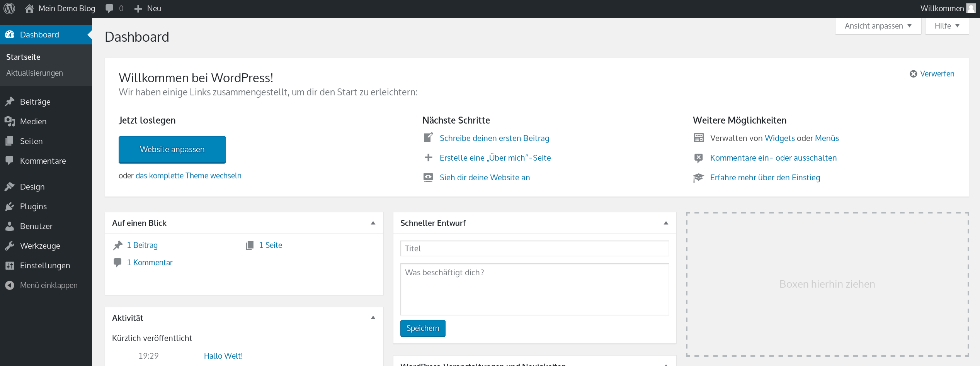Open the Design paintbrush icon

10,186
